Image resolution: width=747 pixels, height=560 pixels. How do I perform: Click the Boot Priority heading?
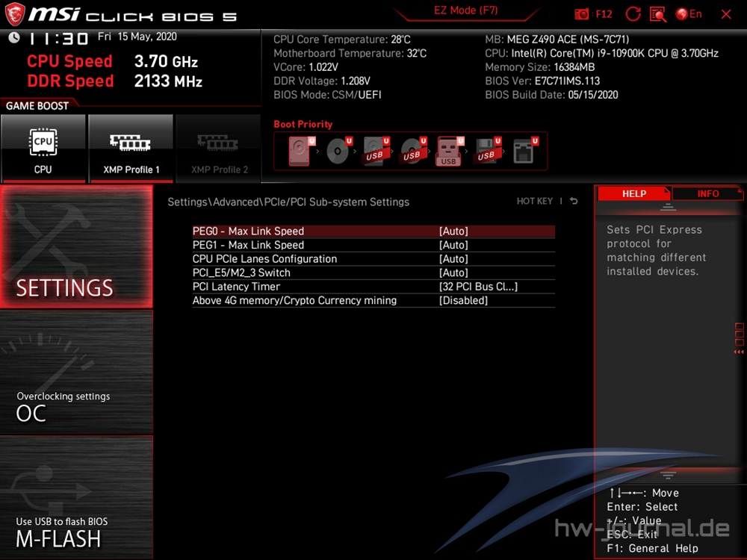pos(303,124)
